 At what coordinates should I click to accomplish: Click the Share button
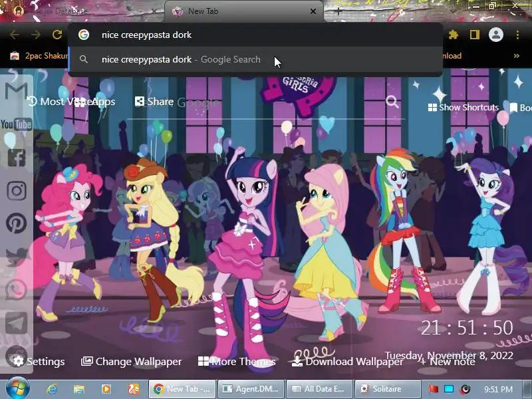(154, 102)
